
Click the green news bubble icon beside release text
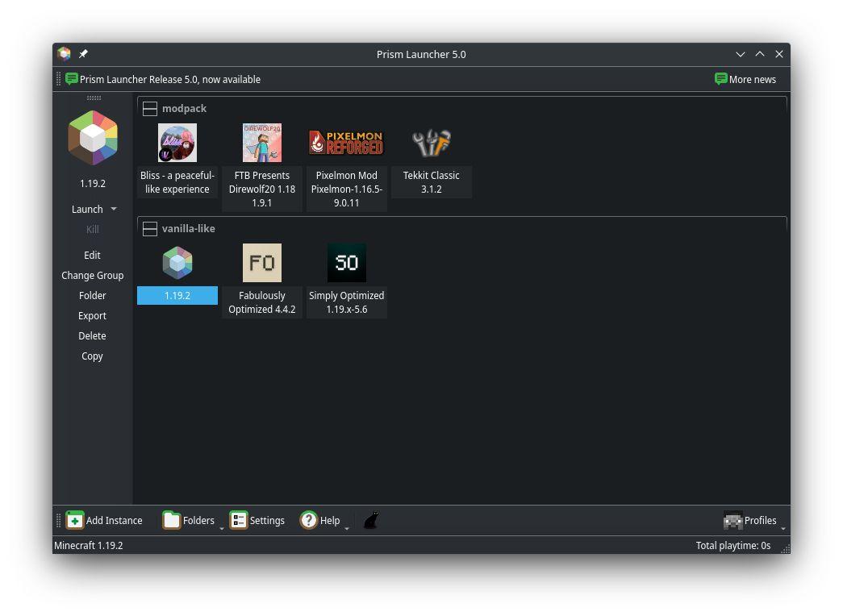coord(72,79)
